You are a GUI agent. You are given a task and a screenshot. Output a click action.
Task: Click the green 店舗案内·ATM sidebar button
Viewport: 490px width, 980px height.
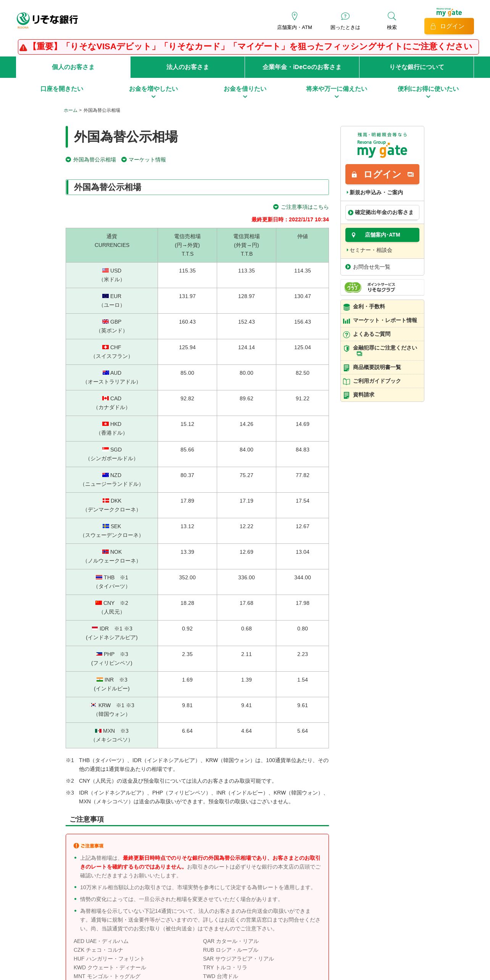(x=382, y=235)
